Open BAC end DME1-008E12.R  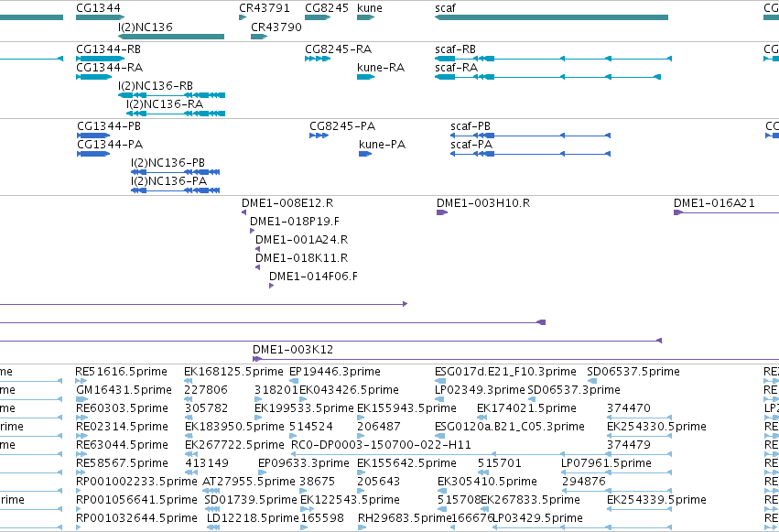pos(287,203)
